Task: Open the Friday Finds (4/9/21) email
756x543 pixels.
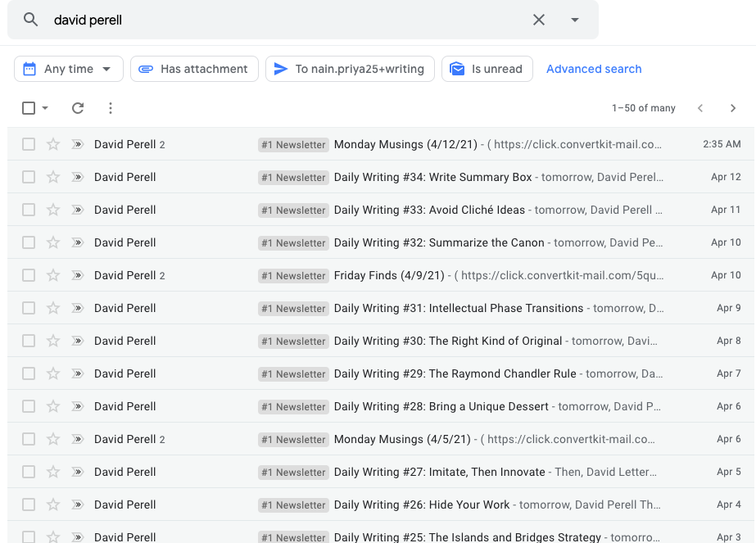Action: tap(381, 275)
